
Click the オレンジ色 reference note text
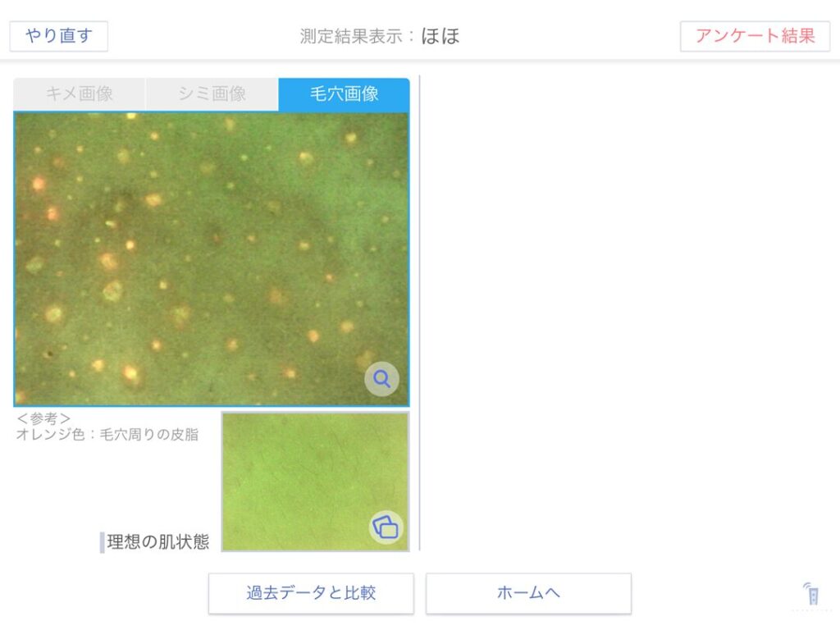pyautogui.click(x=107, y=434)
